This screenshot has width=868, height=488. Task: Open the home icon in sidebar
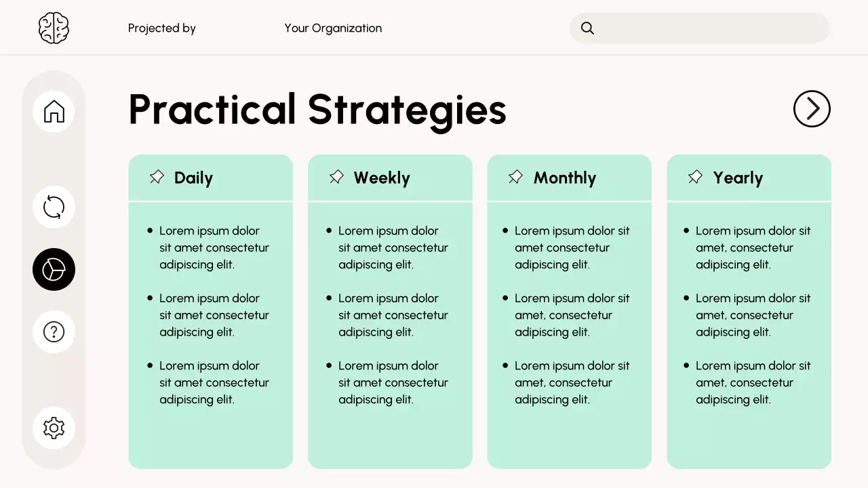(54, 111)
